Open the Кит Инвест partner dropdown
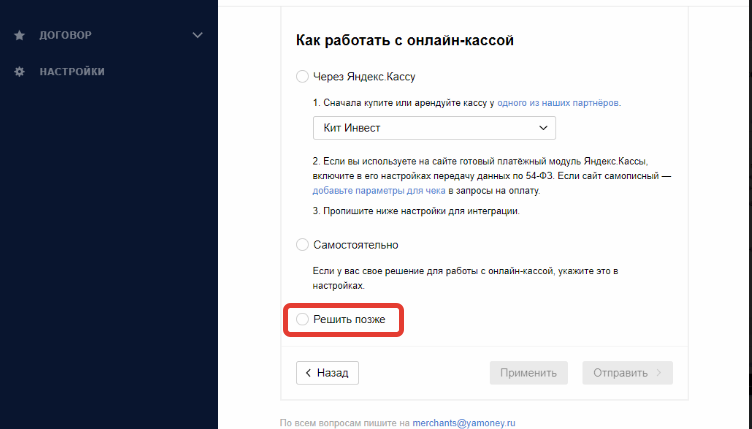Image resolution: width=752 pixels, height=429 pixels. coord(434,128)
